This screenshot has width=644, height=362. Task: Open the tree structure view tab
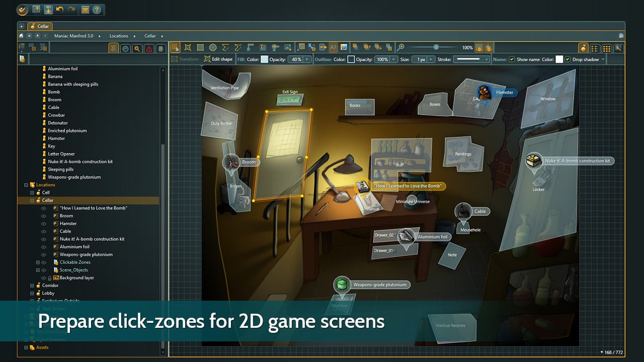coord(114,49)
